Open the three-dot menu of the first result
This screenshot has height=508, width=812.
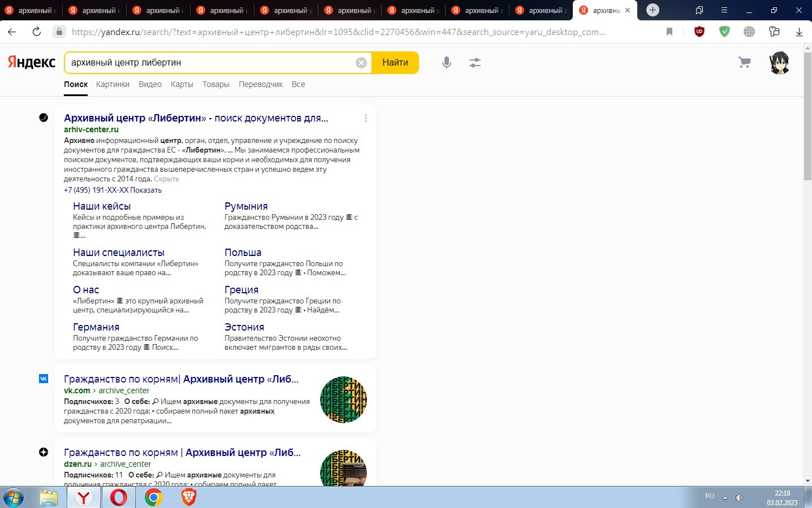[x=366, y=118]
